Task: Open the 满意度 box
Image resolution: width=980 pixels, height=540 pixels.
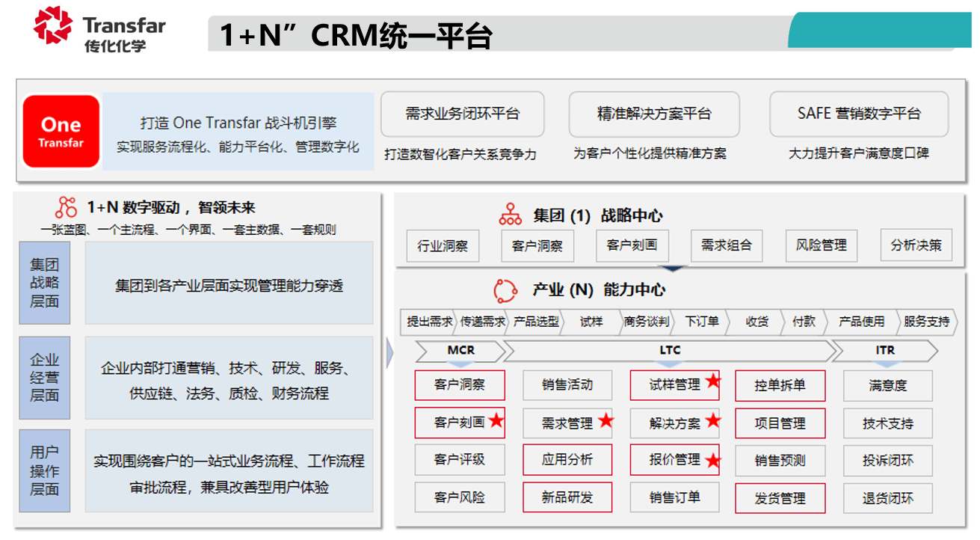Action: pyautogui.click(x=888, y=386)
